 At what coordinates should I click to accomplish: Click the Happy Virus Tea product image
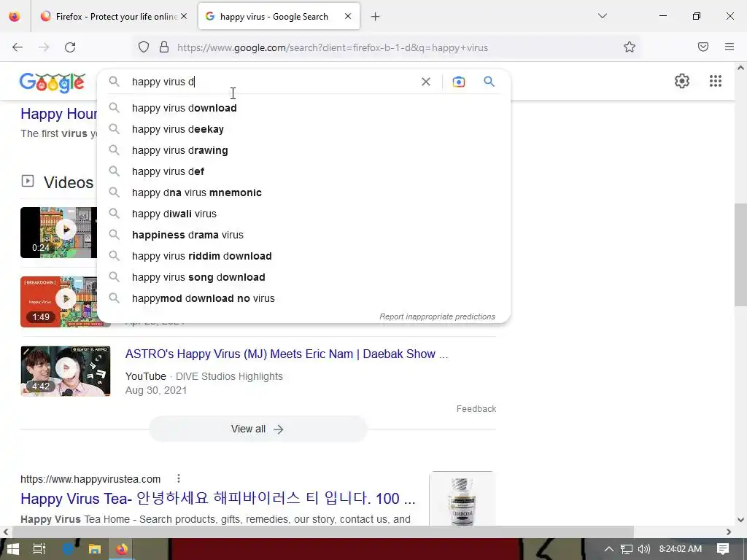coord(462,499)
